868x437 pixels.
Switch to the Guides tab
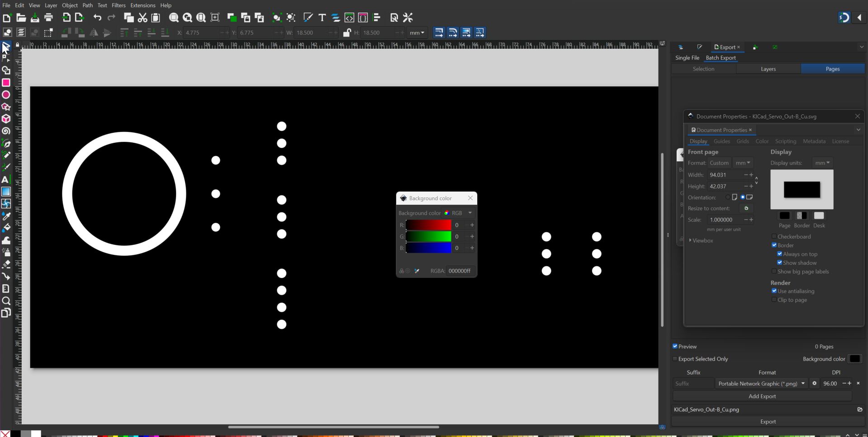coord(722,141)
